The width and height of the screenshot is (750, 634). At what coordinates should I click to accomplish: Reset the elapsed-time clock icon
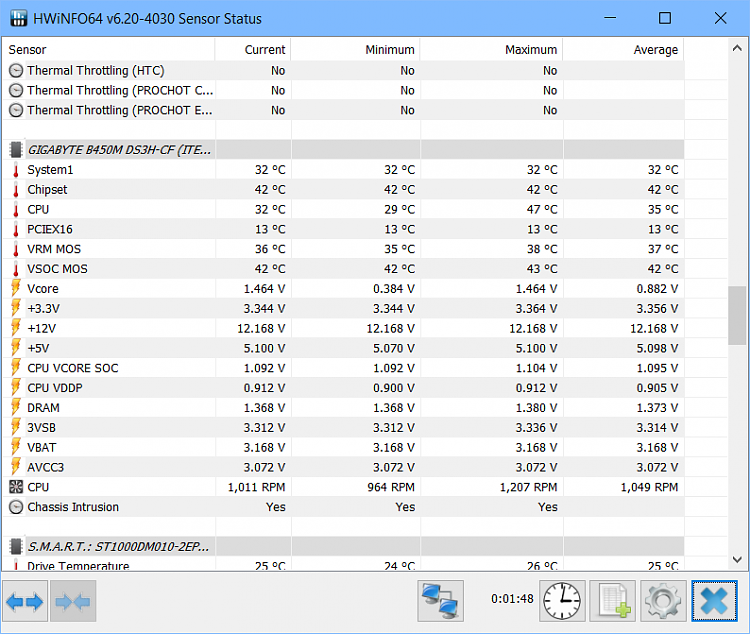pos(562,601)
